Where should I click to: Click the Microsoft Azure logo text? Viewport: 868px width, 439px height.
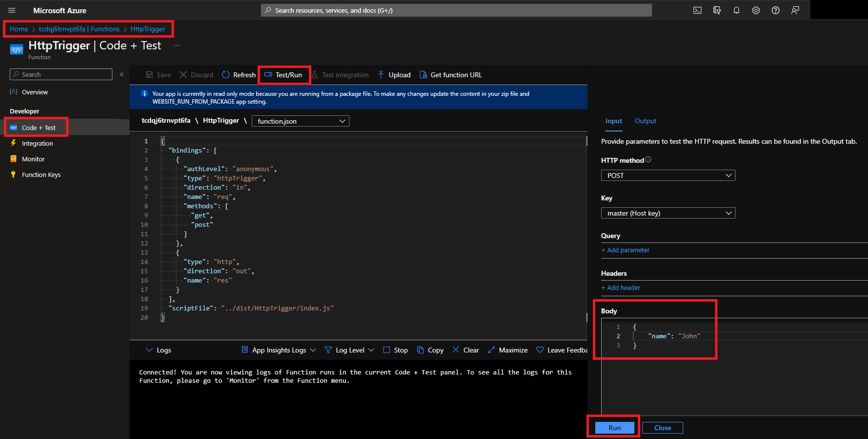tap(60, 10)
